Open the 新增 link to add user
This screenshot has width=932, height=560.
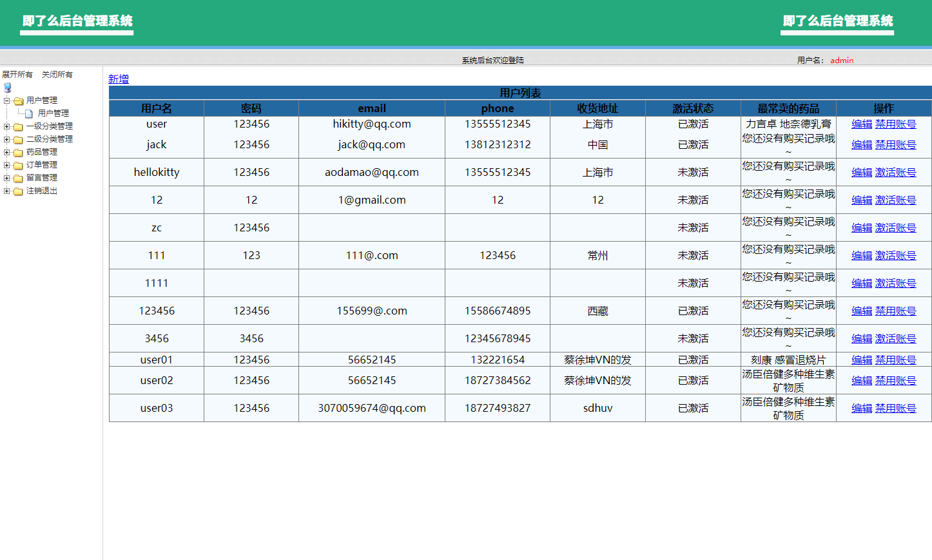[x=119, y=79]
